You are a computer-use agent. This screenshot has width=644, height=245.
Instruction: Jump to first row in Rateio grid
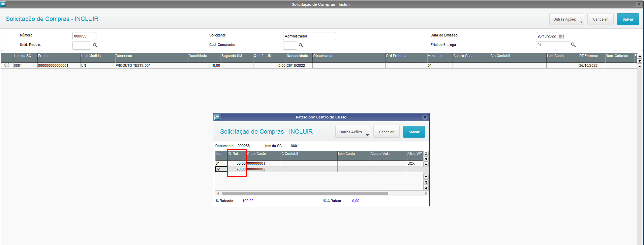coord(426,154)
